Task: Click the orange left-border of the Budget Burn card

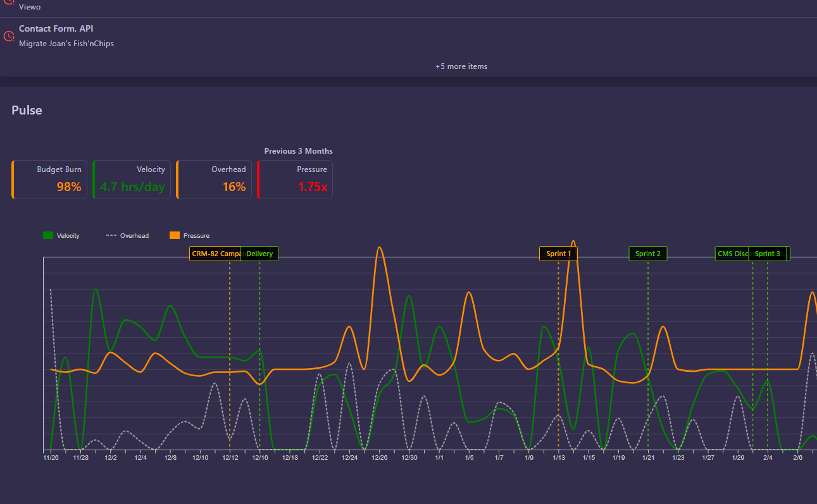Action: coord(11,179)
